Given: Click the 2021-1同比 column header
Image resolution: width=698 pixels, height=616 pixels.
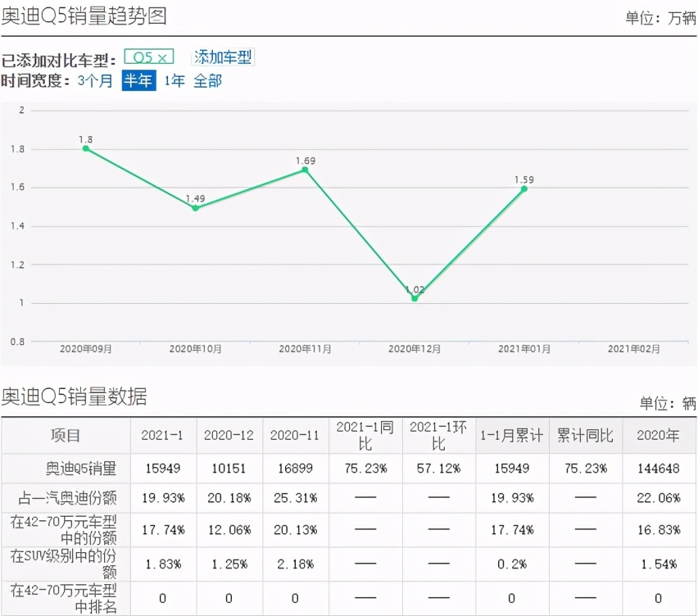Looking at the screenshot, I should point(365,435).
